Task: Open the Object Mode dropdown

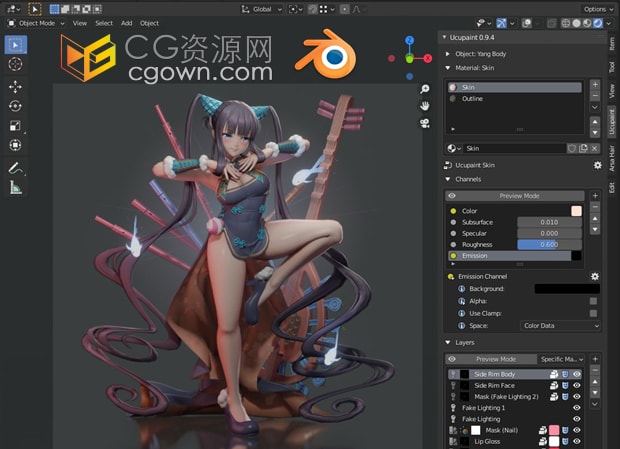Action: point(36,23)
